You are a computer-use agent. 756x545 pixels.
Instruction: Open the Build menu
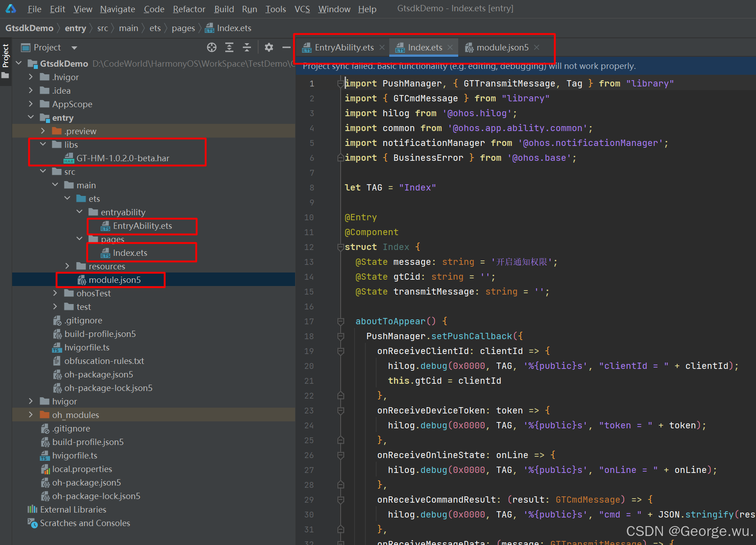(x=224, y=9)
